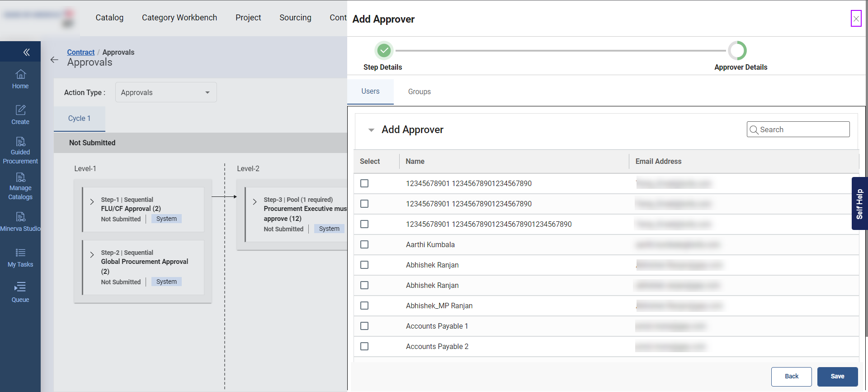Check the Accounts Payable 1 row

[364, 326]
